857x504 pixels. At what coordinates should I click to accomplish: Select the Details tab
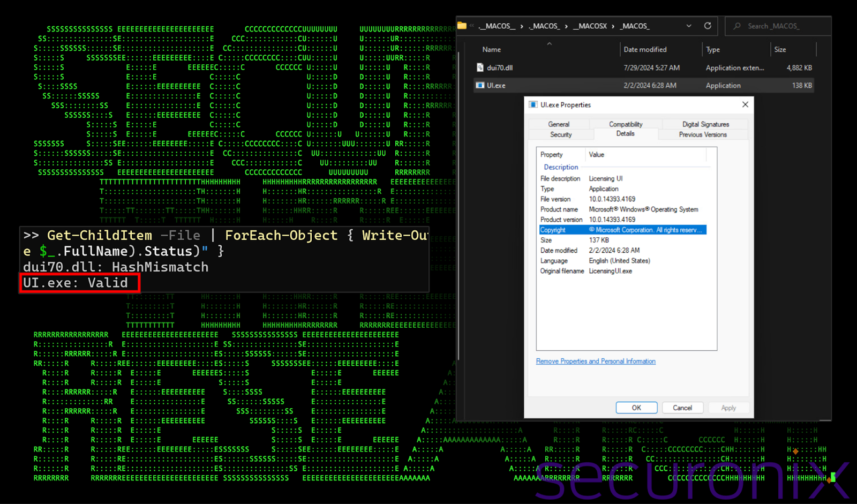point(625,134)
